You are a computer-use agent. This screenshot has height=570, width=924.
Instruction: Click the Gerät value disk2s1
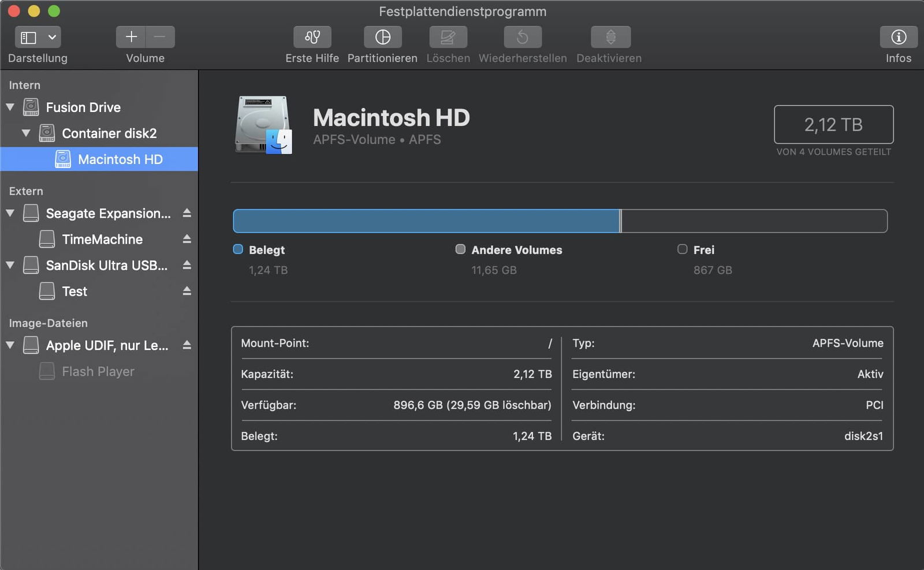(863, 436)
